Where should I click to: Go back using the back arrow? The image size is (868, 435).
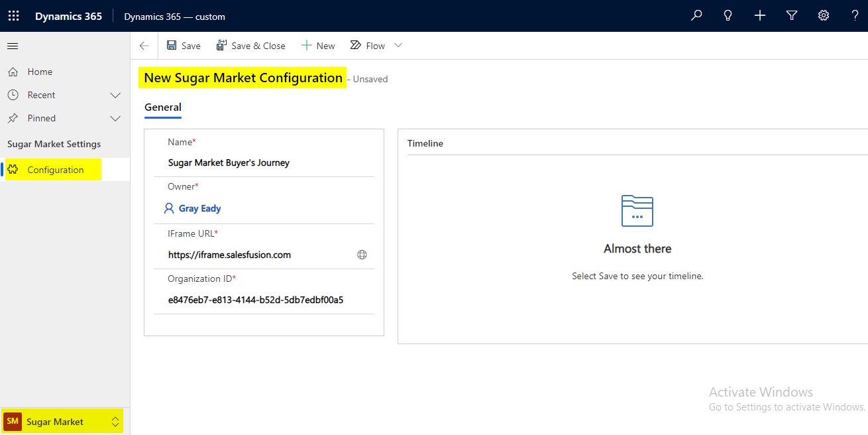[144, 46]
